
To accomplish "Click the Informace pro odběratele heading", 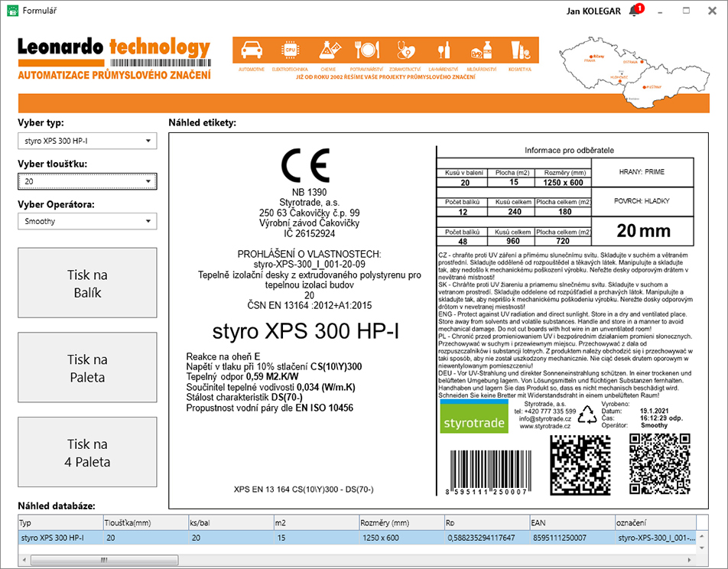I will [569, 151].
